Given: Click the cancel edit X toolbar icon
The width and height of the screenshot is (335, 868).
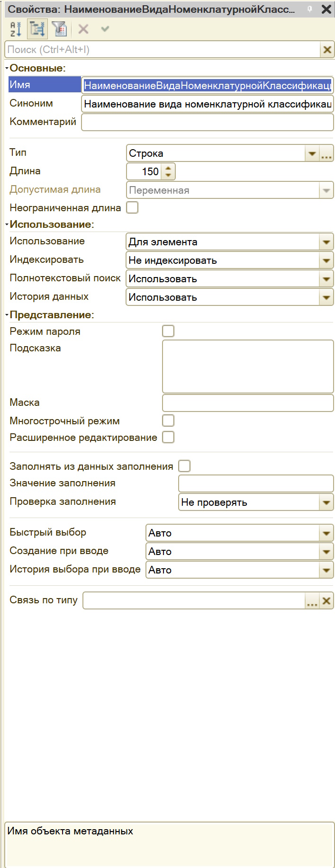Looking at the screenshot, I should point(83,29).
